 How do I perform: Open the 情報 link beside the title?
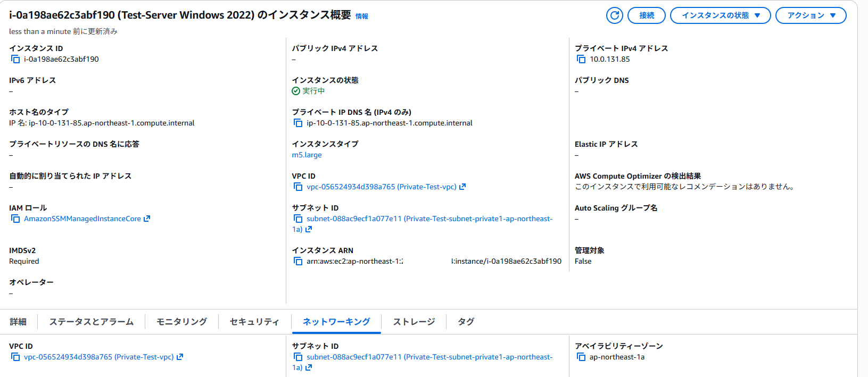362,16
